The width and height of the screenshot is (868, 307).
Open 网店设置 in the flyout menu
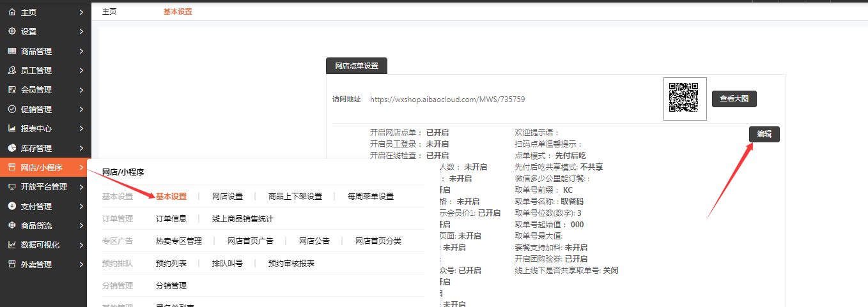228,197
